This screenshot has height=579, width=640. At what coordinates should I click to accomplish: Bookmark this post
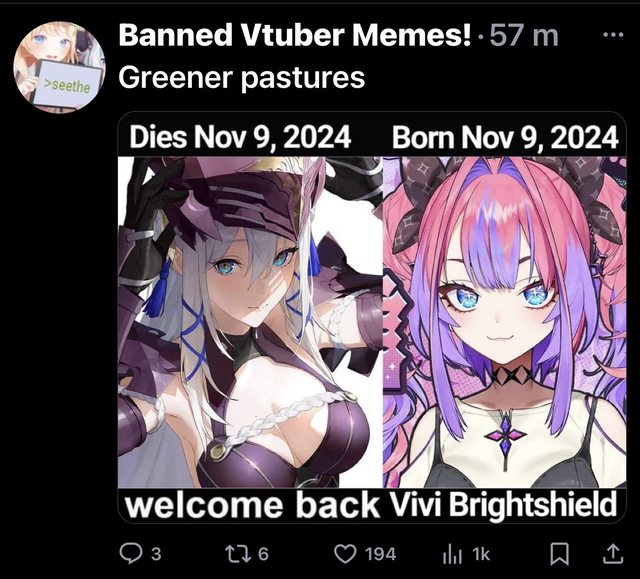click(560, 555)
